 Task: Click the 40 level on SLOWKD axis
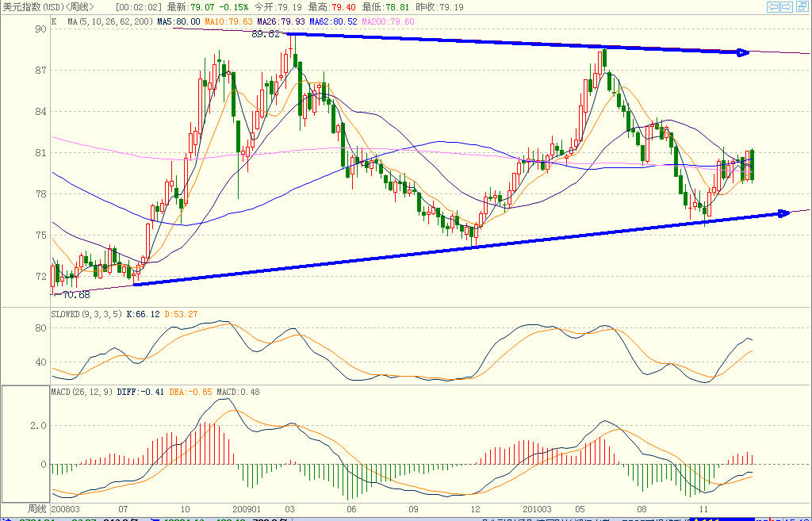click(40, 362)
